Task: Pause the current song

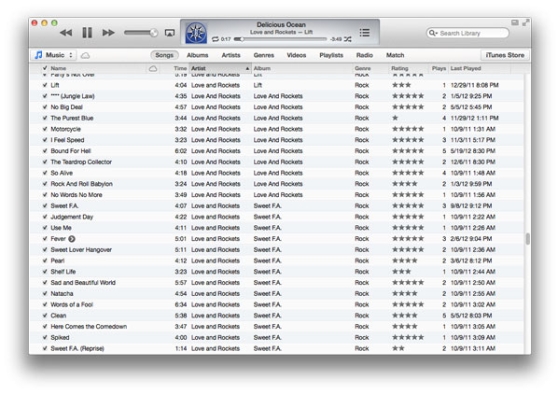Action: 87,33
